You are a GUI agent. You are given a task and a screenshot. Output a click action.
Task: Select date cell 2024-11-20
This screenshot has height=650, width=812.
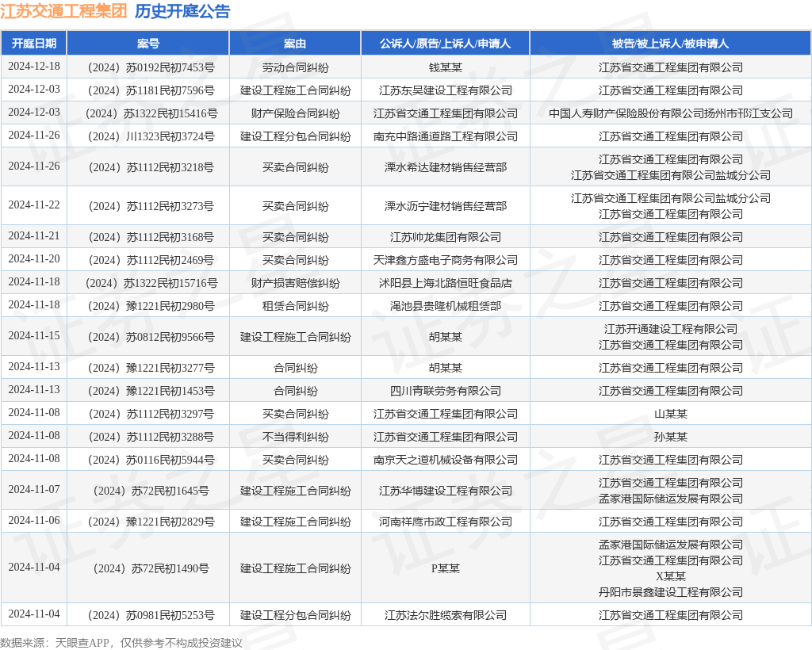[x=34, y=258]
